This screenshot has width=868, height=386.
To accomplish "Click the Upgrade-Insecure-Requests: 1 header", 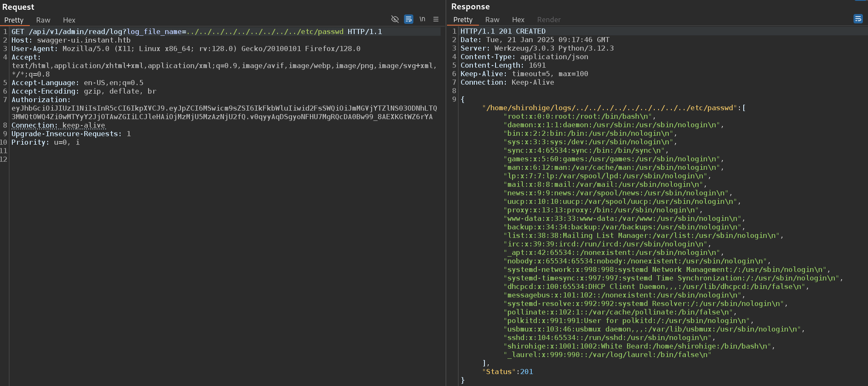I will pos(71,134).
